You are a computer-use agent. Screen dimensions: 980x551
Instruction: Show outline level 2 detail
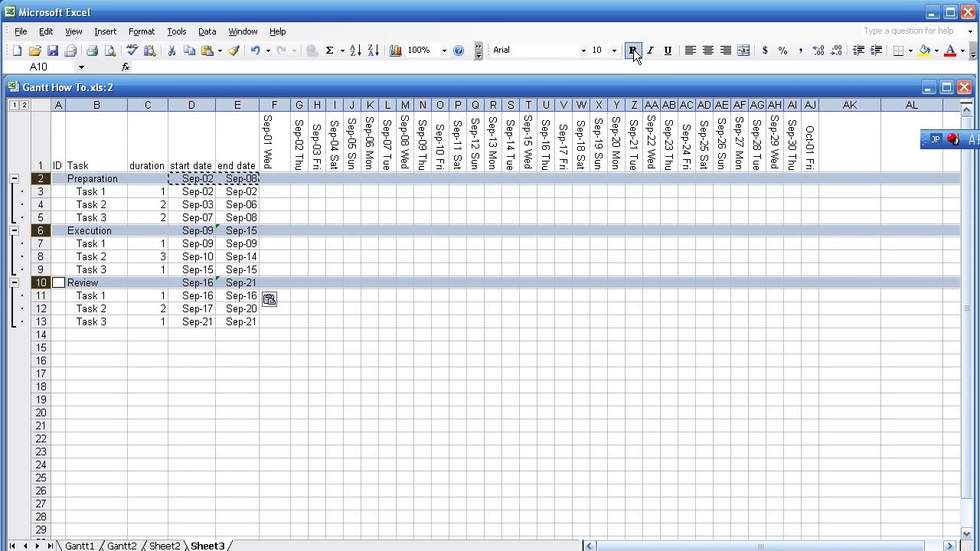pyautogui.click(x=24, y=105)
